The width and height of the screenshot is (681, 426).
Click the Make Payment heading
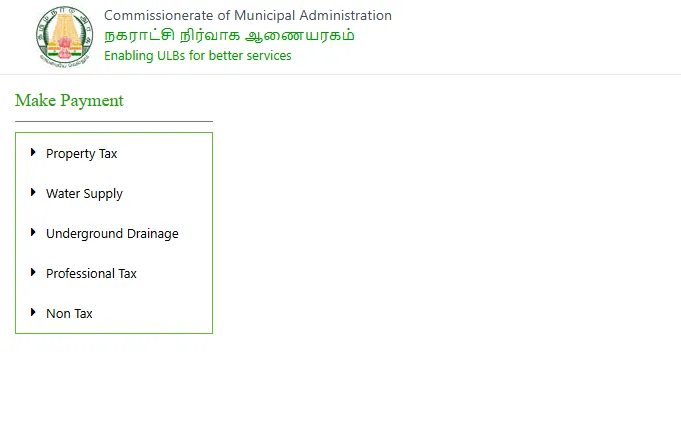pos(69,101)
